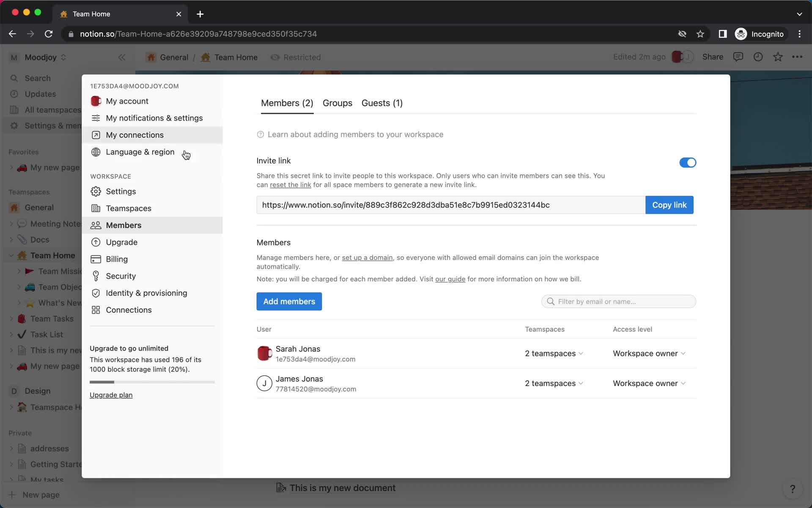Click Sarah Jonas avatar in members list
812x508 pixels.
click(264, 353)
